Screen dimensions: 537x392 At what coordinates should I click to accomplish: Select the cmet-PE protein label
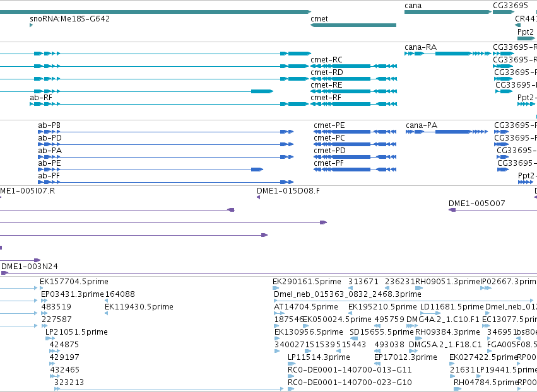(x=329, y=125)
